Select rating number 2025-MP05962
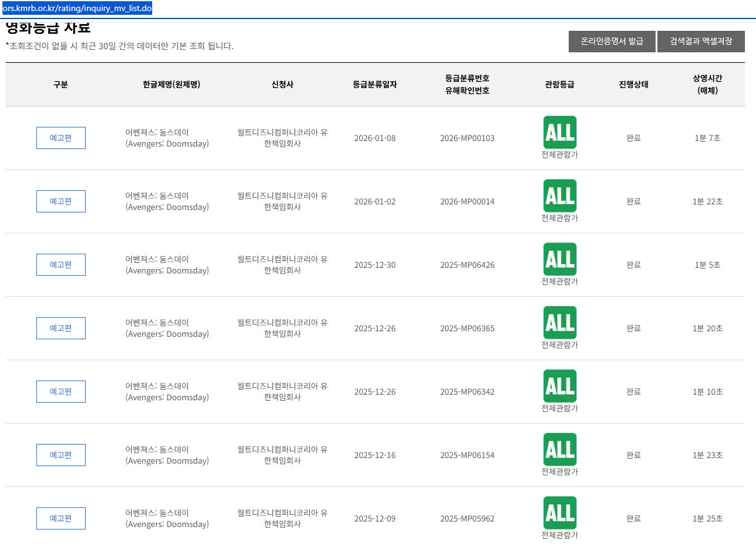Image resolution: width=756 pixels, height=548 pixels. pos(467,518)
